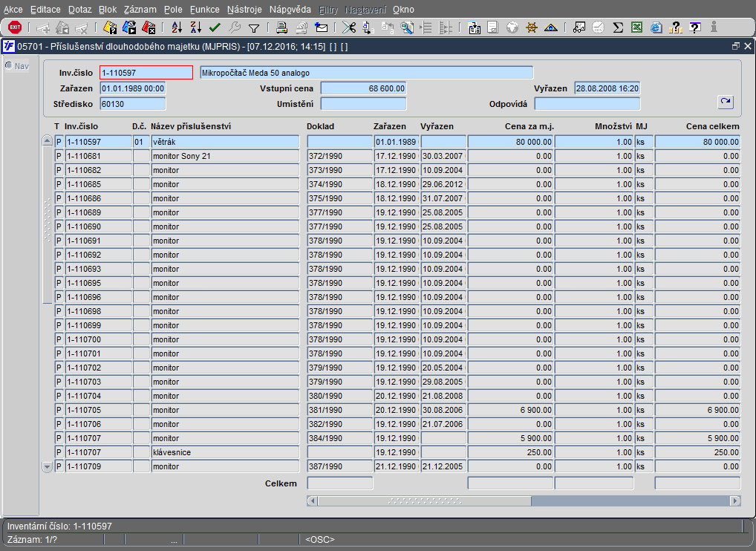Screen dimensions: 756x551
Task: Open the Funkce menu
Action: (x=204, y=9)
